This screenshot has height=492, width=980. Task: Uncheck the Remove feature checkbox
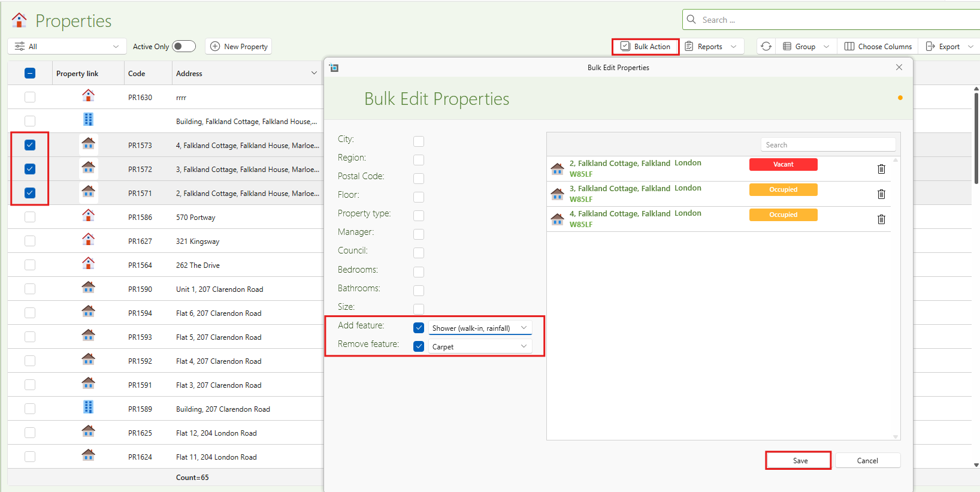point(419,346)
